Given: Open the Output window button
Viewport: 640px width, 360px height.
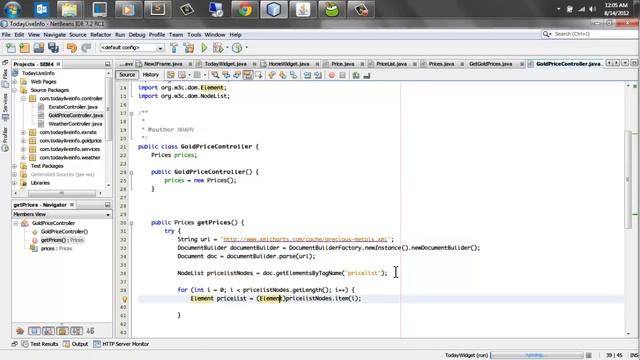Looking at the screenshot, I should (x=76, y=344).
